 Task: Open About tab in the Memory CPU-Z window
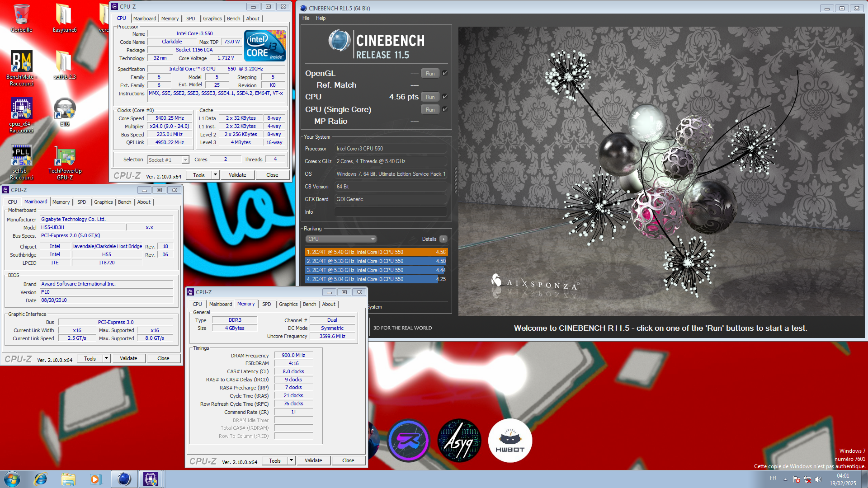click(329, 304)
